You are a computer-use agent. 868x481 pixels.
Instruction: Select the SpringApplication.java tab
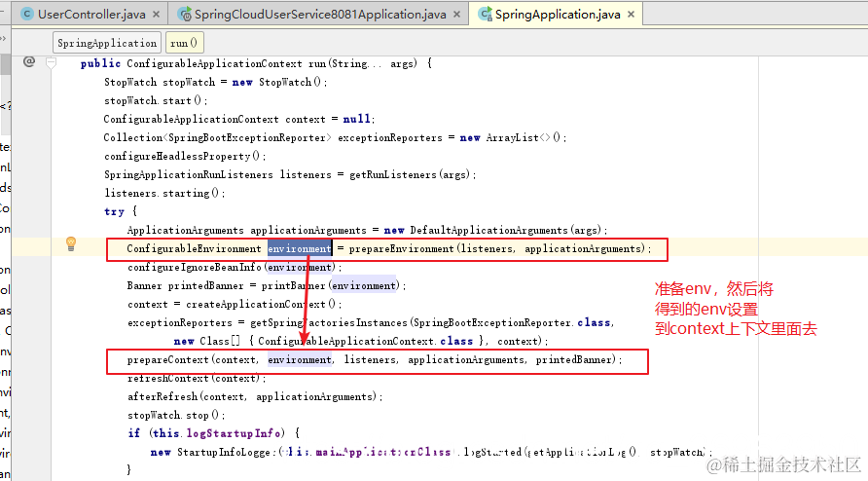557,15
